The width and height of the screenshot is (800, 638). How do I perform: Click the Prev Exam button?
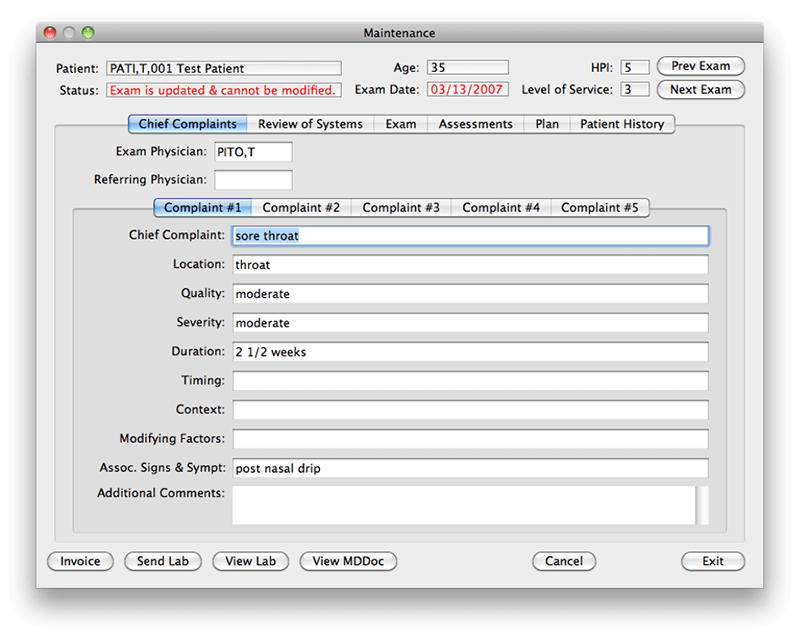pos(701,66)
